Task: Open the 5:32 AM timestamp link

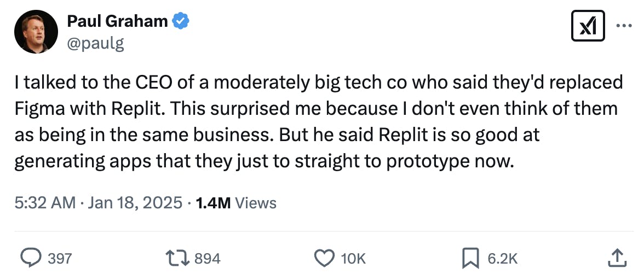Action: (x=45, y=203)
